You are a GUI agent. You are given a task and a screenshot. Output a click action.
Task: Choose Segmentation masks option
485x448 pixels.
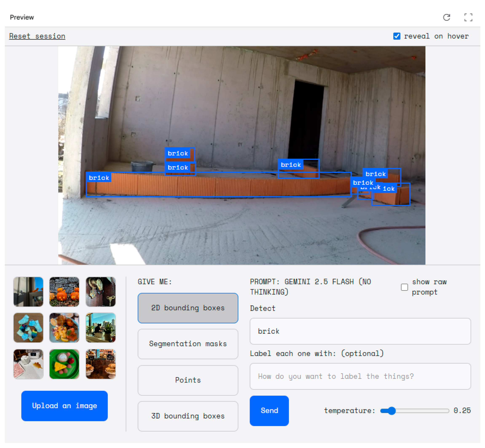[188, 344]
